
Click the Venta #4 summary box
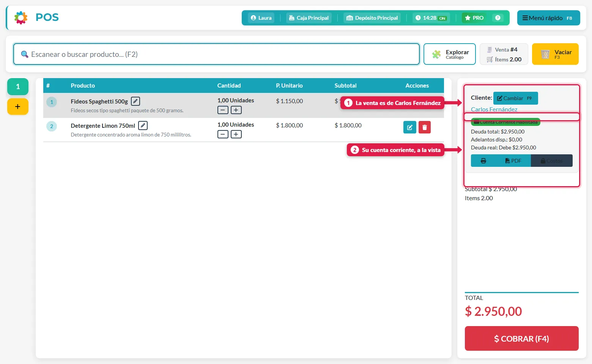(504, 54)
